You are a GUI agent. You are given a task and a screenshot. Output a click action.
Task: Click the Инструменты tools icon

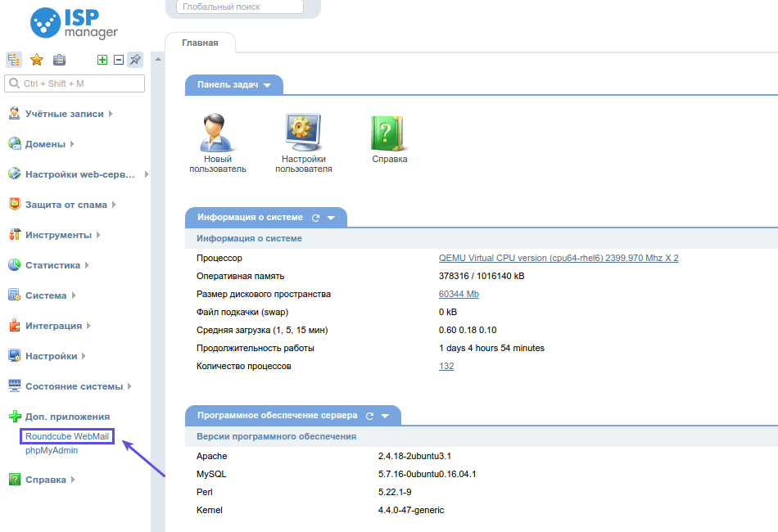click(15, 235)
